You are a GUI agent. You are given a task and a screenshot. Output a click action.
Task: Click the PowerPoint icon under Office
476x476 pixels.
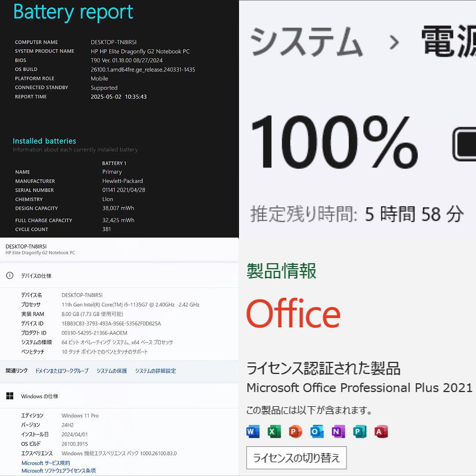(295, 431)
